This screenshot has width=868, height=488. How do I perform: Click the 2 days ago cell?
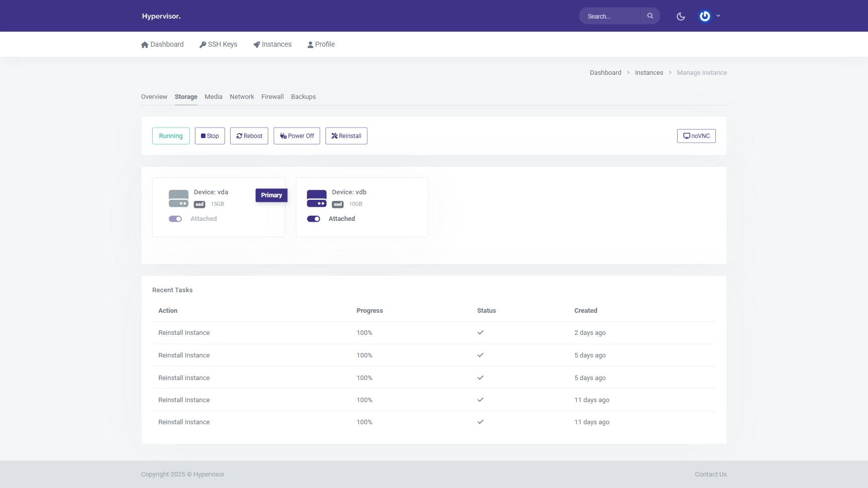pos(590,333)
